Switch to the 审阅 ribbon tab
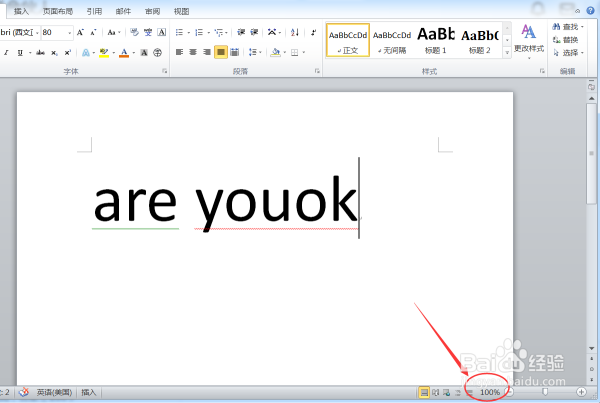 [x=152, y=11]
